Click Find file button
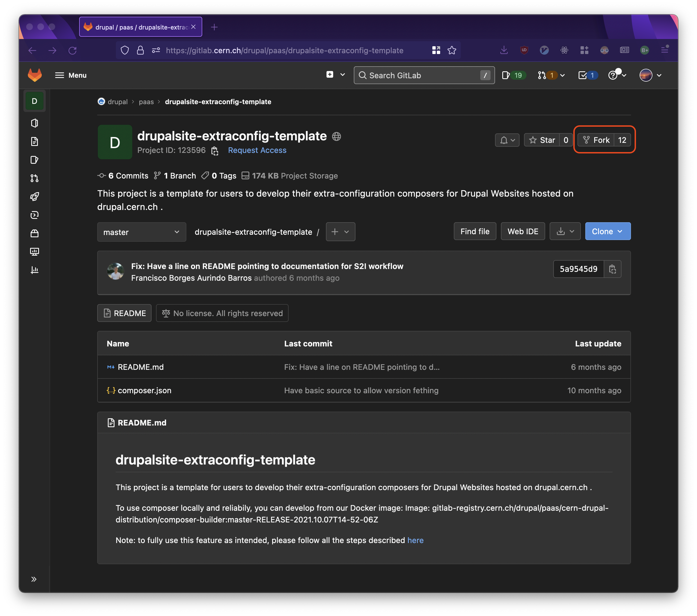The height and width of the screenshot is (616, 697). (x=475, y=231)
